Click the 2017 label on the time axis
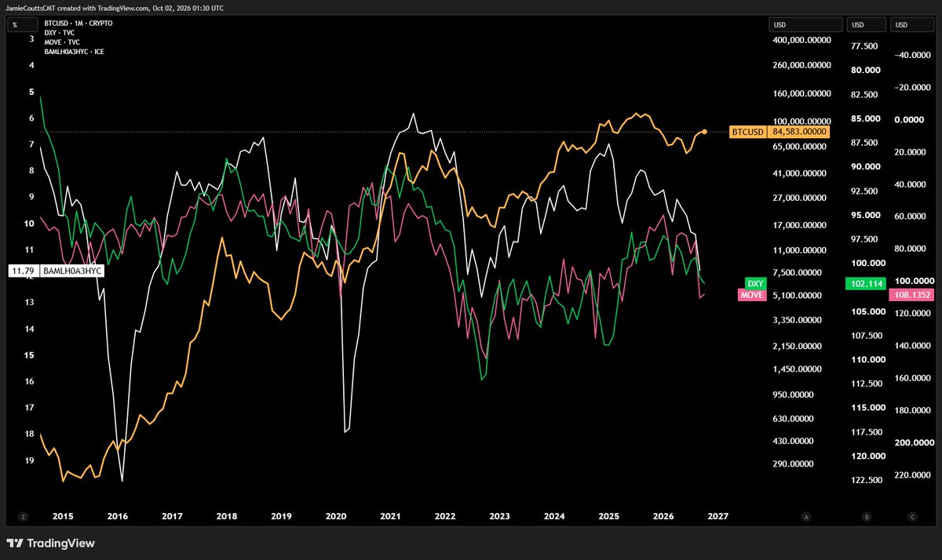 pyautogui.click(x=172, y=516)
